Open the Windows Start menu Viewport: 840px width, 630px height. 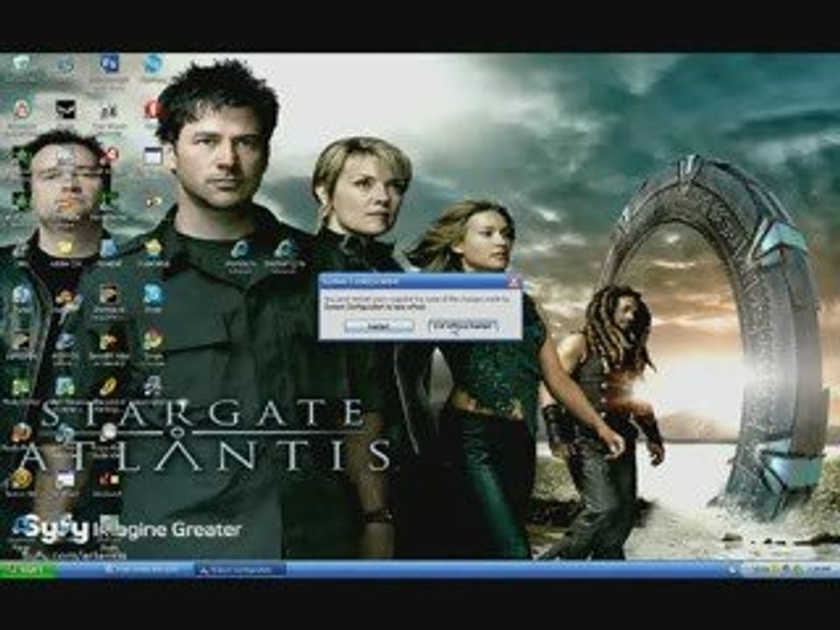pos(28,570)
